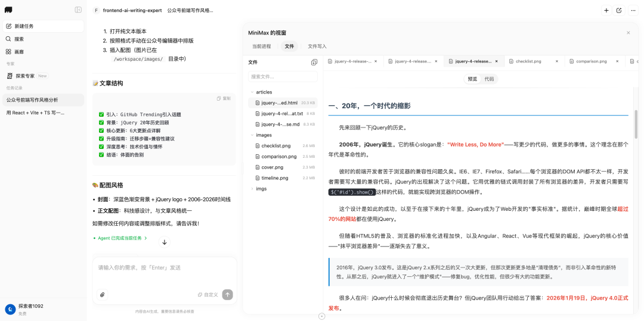The image size is (644, 321).
Task: Open the WeChat frontend writing style task
Action: 43,99
